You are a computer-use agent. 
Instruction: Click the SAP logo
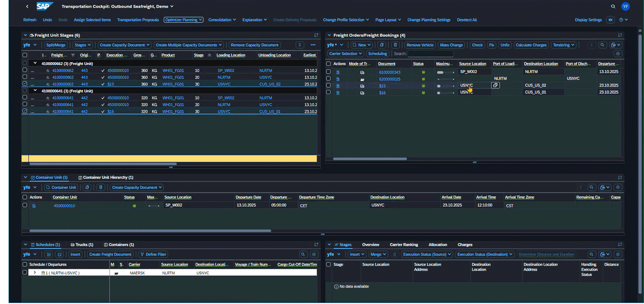pyautogui.click(x=44, y=6)
